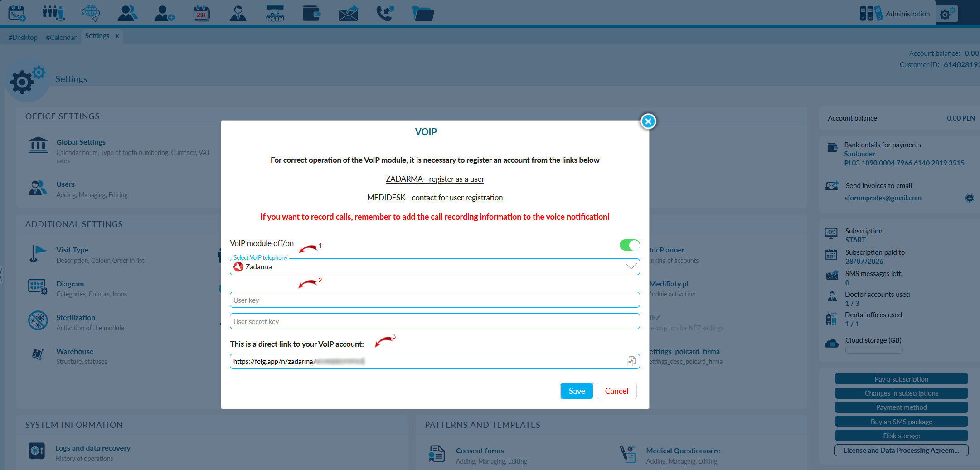Expand the Select VoIP telephony dropdown

coord(435,266)
